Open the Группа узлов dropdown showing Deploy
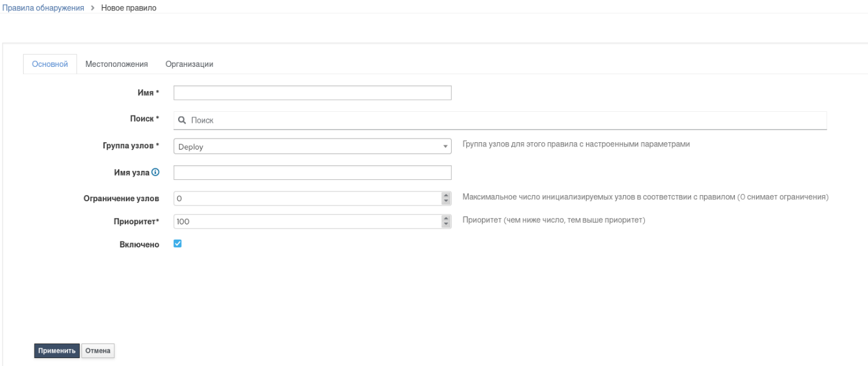 pos(312,147)
